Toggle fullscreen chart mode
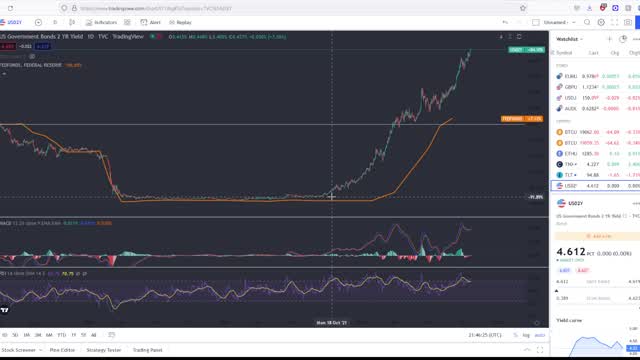Viewport: 640px width, 360px height. point(614,22)
